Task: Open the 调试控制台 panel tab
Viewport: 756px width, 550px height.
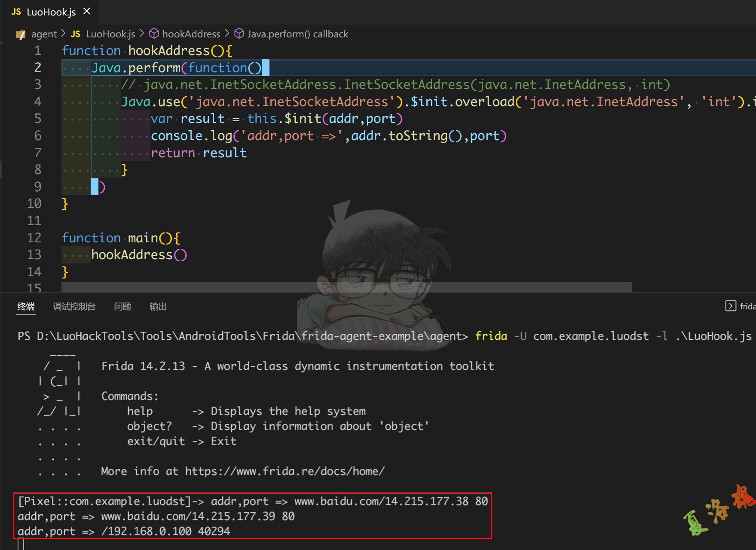Action: [x=74, y=306]
